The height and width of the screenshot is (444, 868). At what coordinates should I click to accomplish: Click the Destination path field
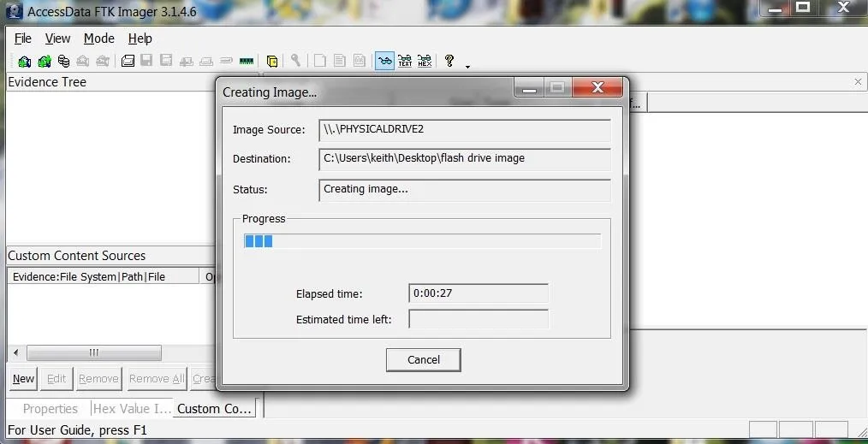pos(465,158)
